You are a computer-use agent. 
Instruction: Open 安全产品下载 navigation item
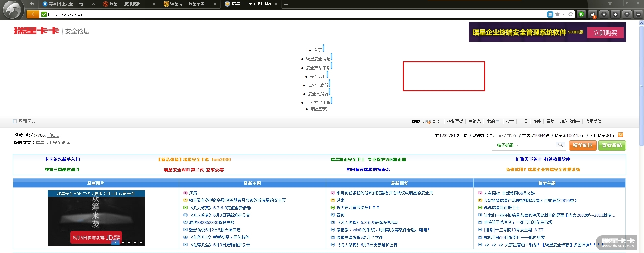click(x=318, y=68)
